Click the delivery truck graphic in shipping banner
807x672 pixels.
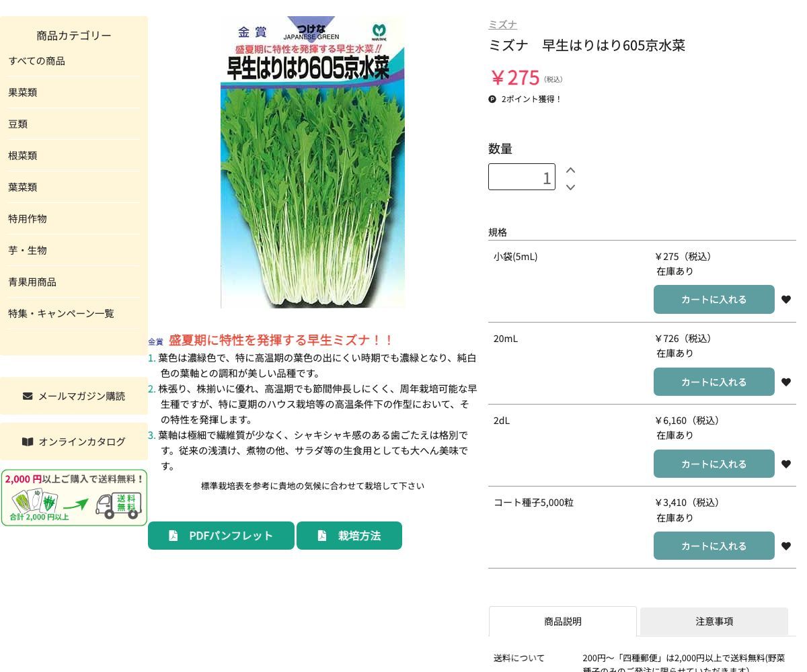116,503
